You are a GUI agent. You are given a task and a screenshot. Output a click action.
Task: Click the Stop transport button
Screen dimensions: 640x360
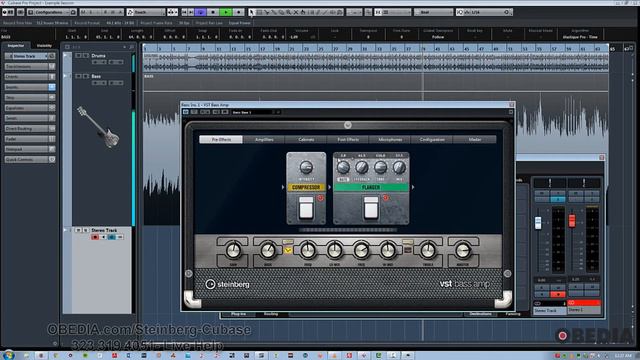(x=213, y=12)
